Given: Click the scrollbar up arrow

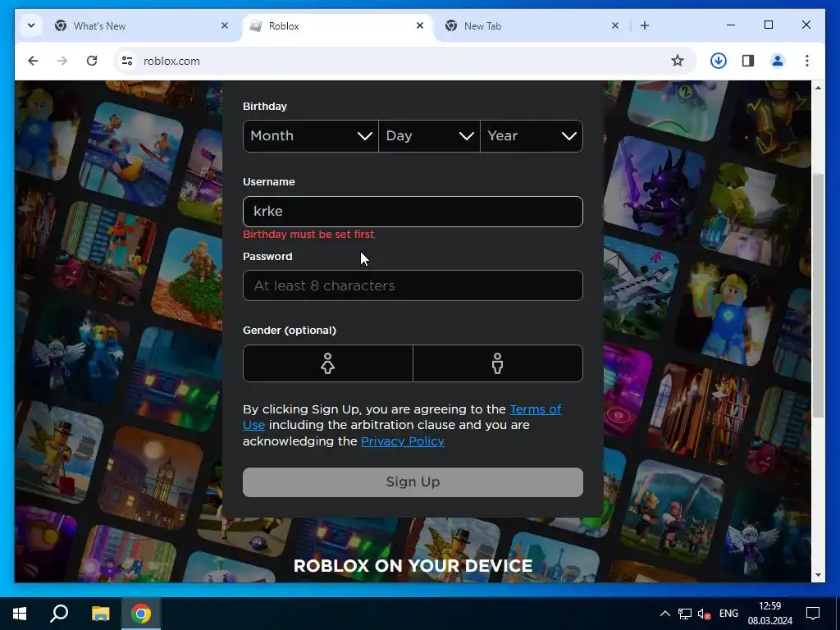Looking at the screenshot, I should [818, 88].
